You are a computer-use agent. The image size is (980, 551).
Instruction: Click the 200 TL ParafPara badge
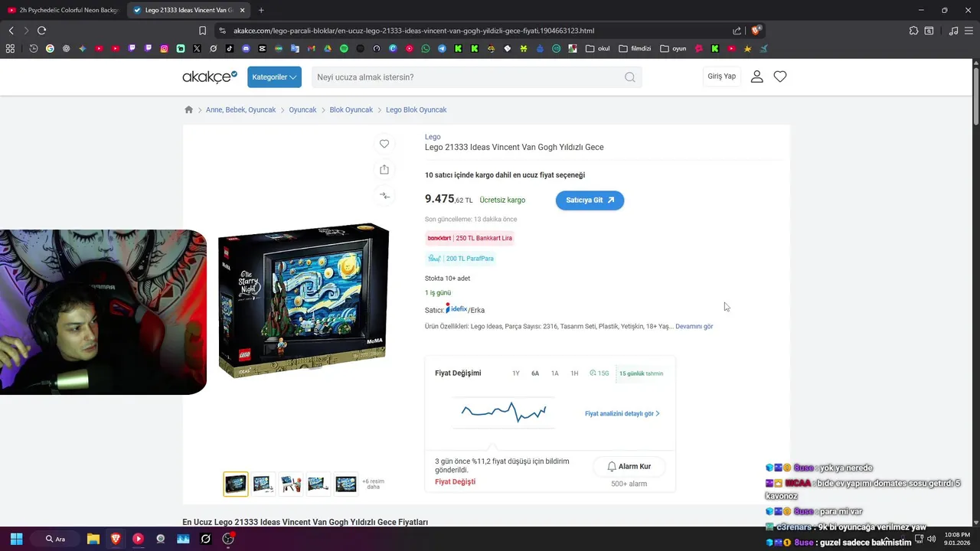click(x=460, y=259)
